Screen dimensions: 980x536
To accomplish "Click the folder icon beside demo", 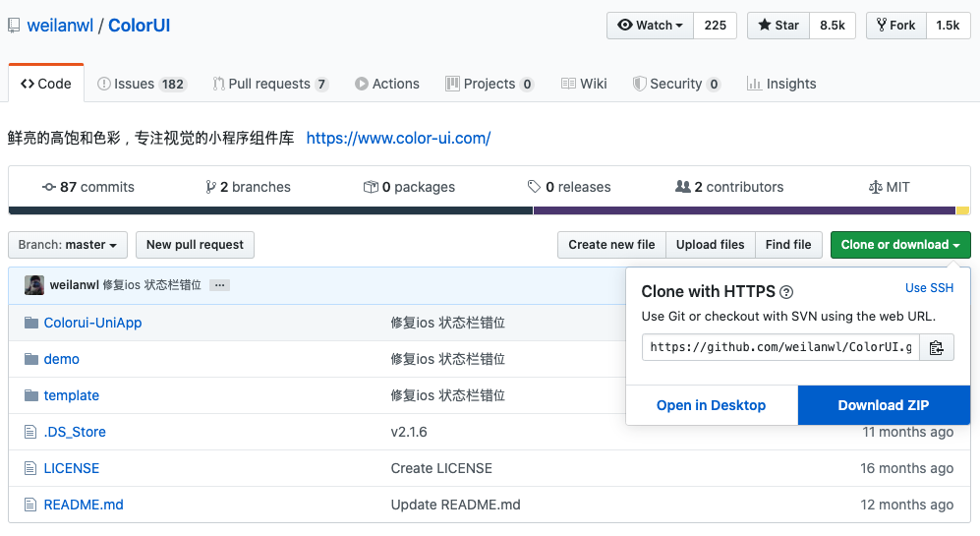I will pyautogui.click(x=31, y=359).
